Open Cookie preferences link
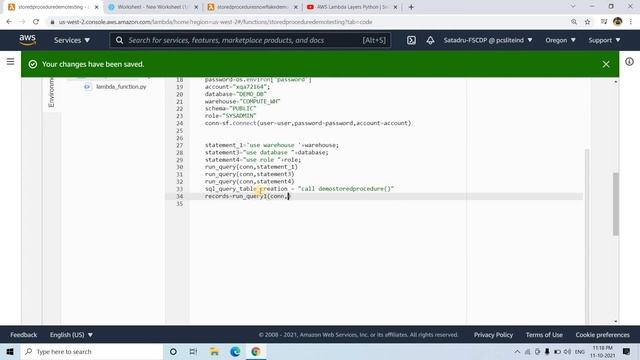The image size is (640, 360). point(602,335)
